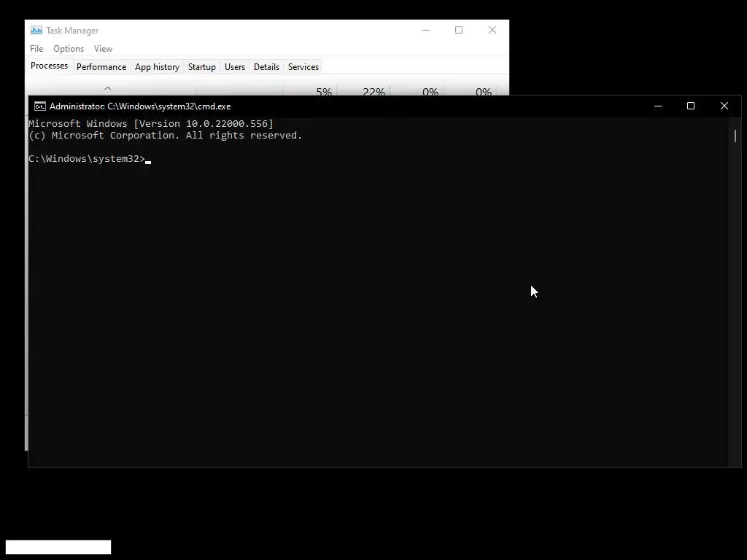Click the sort arrow above the Name column
The width and height of the screenshot is (747, 560).
tap(107, 88)
